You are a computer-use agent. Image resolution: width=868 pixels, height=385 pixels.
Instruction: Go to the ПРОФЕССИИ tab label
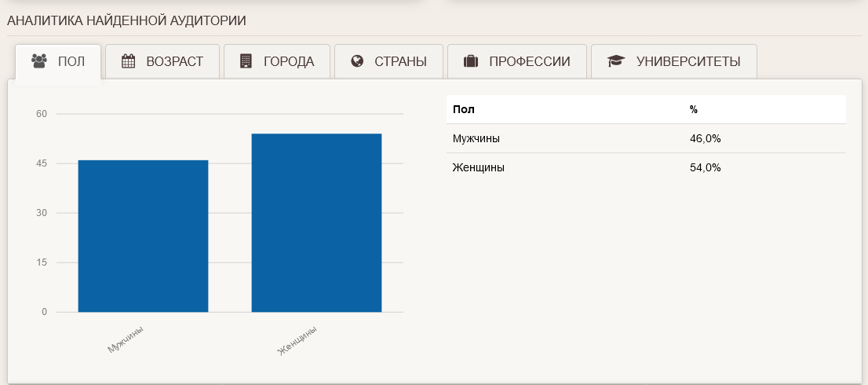(529, 62)
